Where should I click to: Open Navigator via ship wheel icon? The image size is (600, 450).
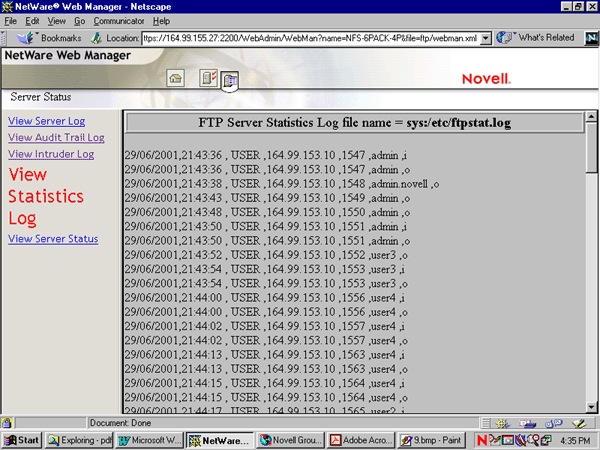(x=503, y=423)
